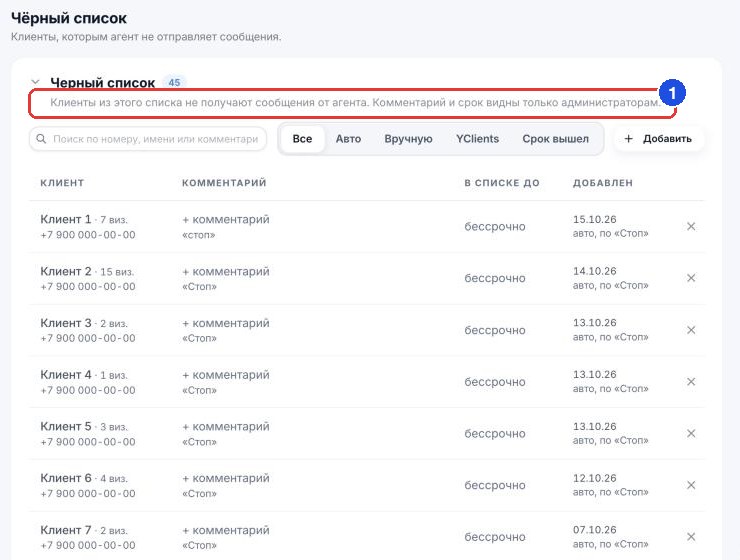Click бессрочно term for Клиент 2

coord(495,278)
